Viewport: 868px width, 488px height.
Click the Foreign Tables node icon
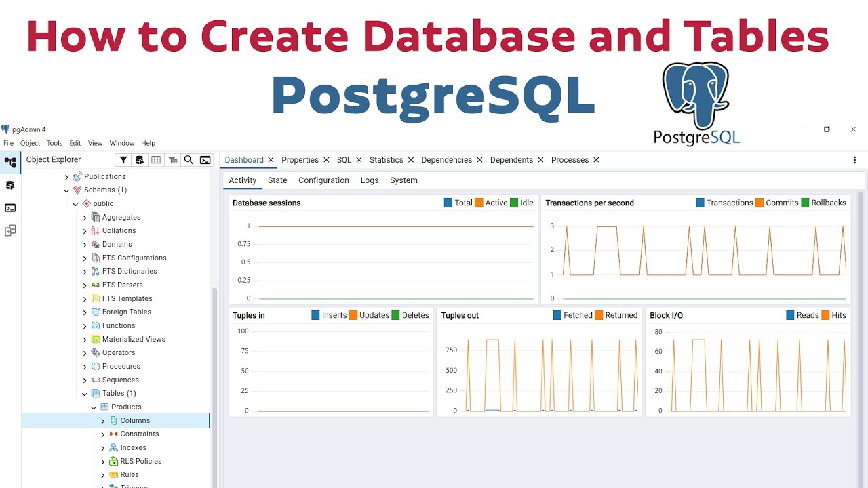pos(96,312)
